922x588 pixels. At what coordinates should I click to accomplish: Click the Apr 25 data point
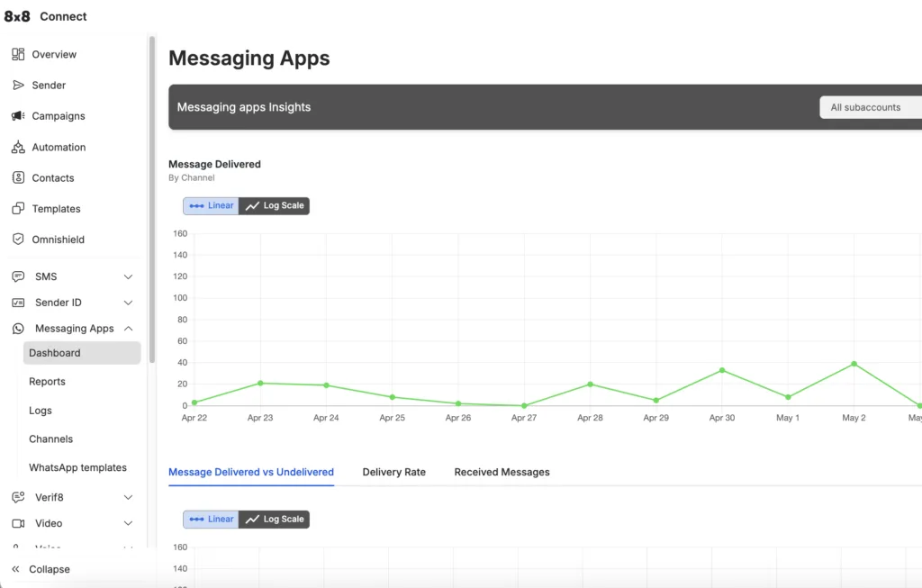click(393, 397)
